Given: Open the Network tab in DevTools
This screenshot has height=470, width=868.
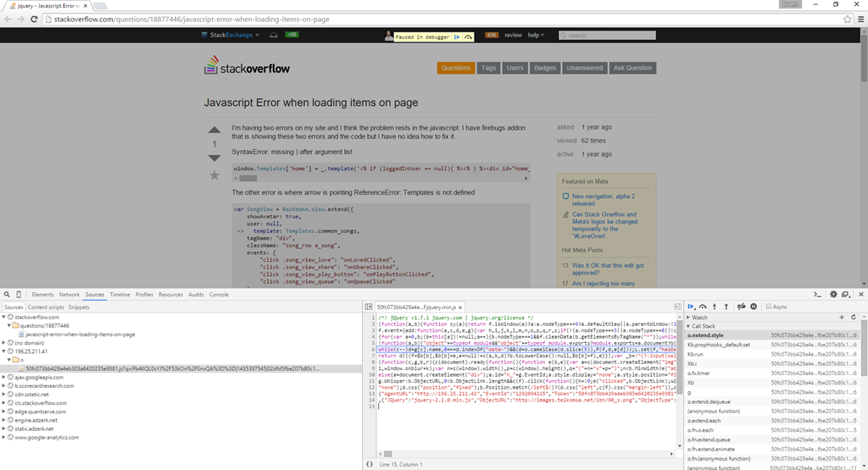Looking at the screenshot, I should coord(70,295).
